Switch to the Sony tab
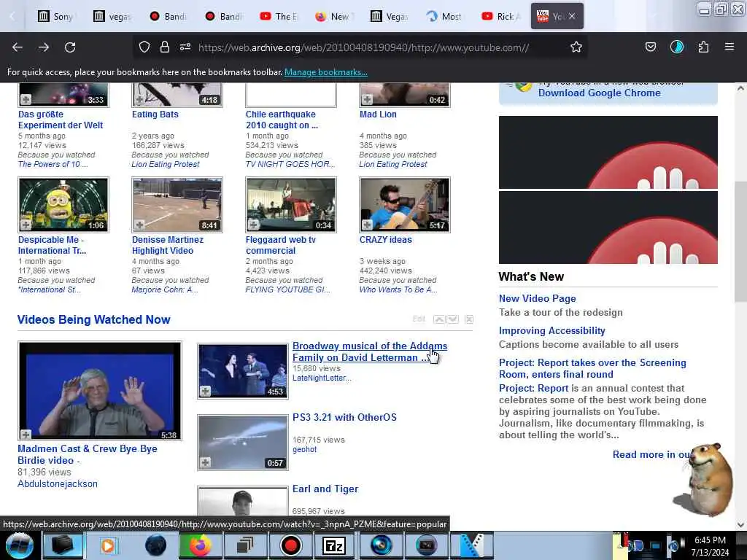 click(x=55, y=16)
